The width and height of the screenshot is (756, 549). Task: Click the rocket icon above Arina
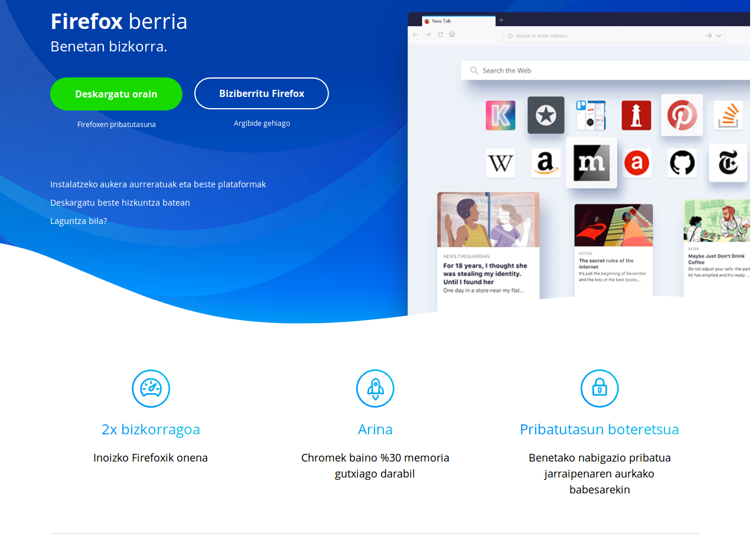(375, 388)
